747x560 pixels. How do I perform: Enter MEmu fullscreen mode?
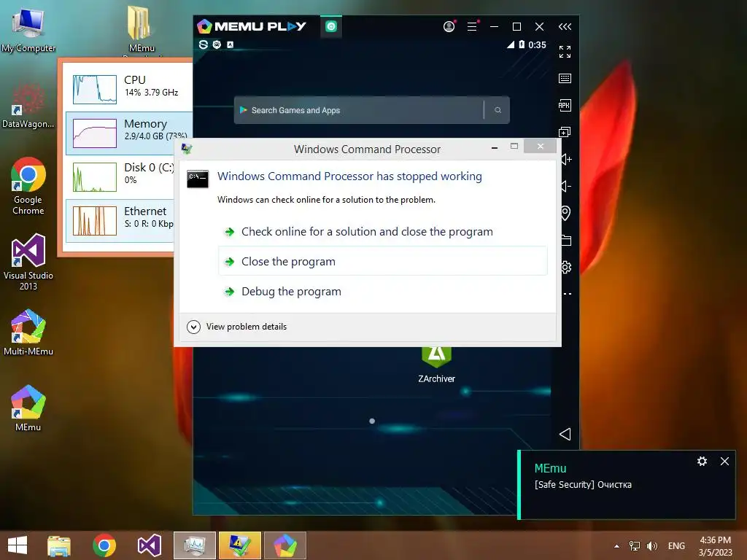(x=565, y=52)
